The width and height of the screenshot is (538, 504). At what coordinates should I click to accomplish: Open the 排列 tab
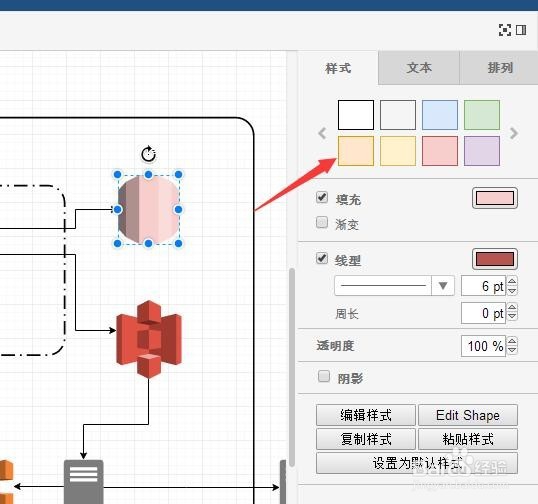click(x=499, y=68)
